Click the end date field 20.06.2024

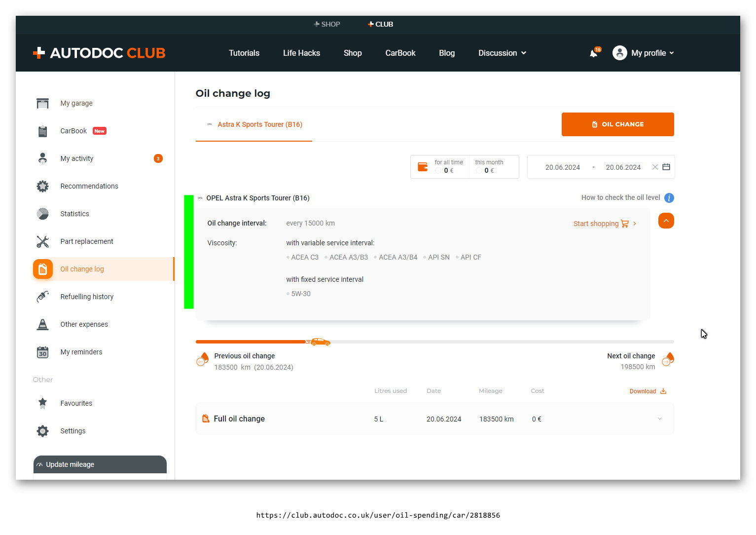tap(623, 167)
